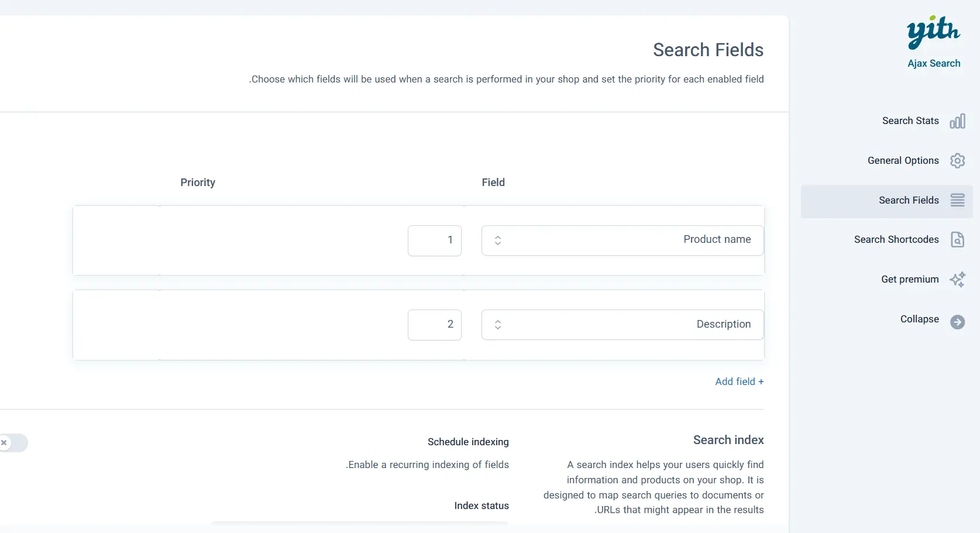Click the Priority column header

pos(198,183)
